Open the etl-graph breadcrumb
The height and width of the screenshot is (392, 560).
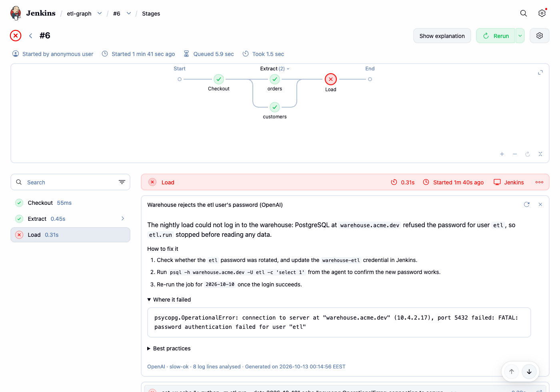(79, 14)
